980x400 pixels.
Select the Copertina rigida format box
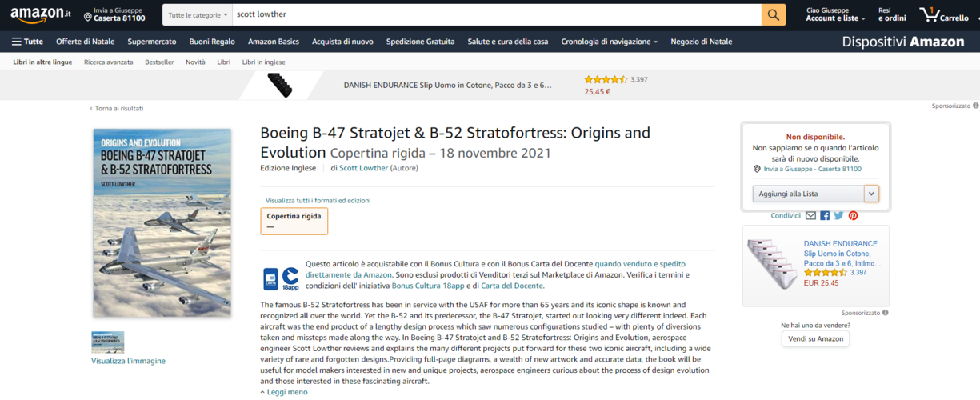294,221
